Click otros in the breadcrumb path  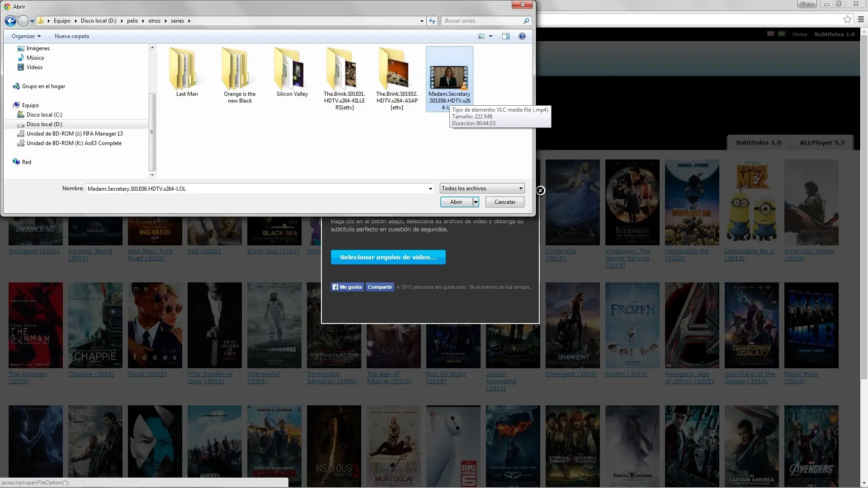[154, 21]
